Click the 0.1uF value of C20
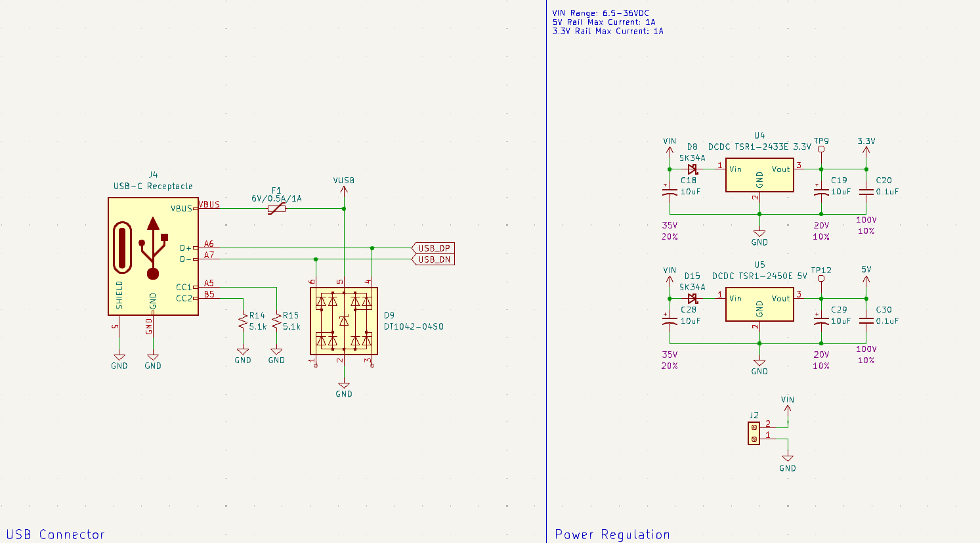This screenshot has height=543, width=980. tap(887, 192)
